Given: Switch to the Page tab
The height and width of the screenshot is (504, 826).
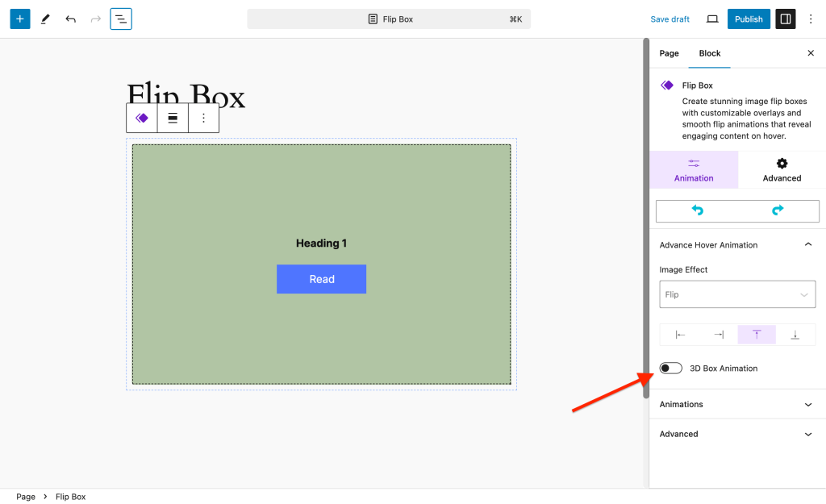Looking at the screenshot, I should [669, 53].
